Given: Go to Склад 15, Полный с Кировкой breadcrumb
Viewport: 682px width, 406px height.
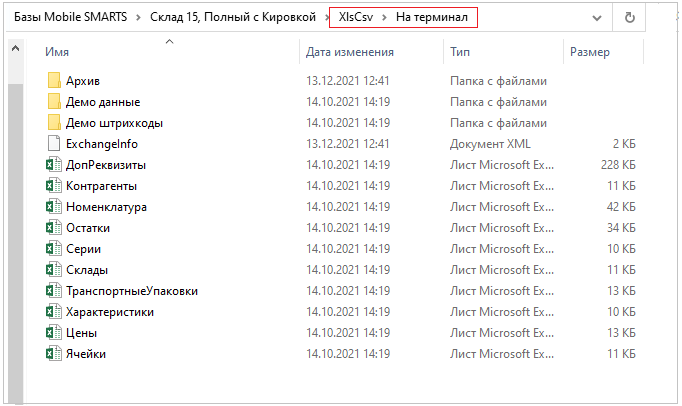Looking at the screenshot, I should (x=233, y=17).
